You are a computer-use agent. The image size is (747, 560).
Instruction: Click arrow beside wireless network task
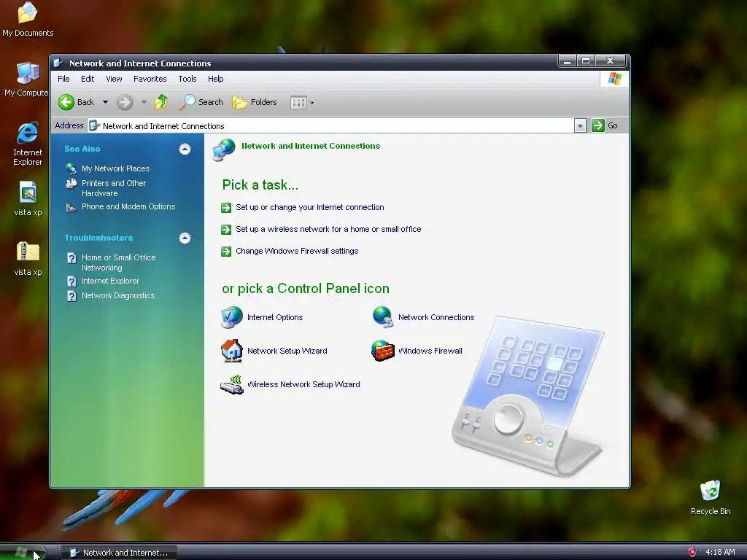pos(226,230)
